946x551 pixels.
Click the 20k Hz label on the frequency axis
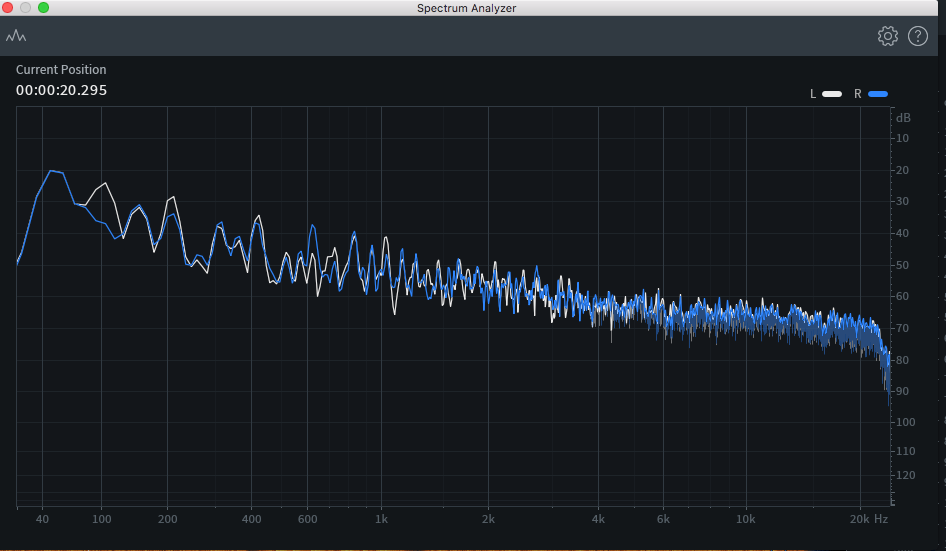pyautogui.click(x=869, y=519)
